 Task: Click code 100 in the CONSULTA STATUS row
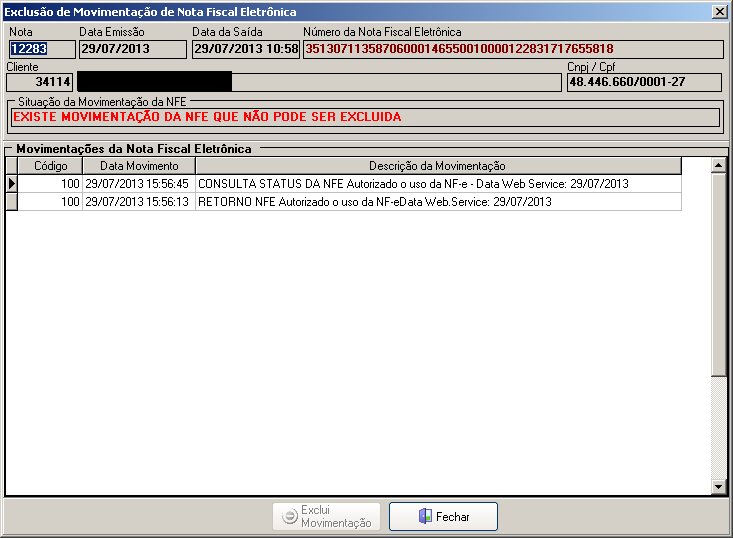50,184
